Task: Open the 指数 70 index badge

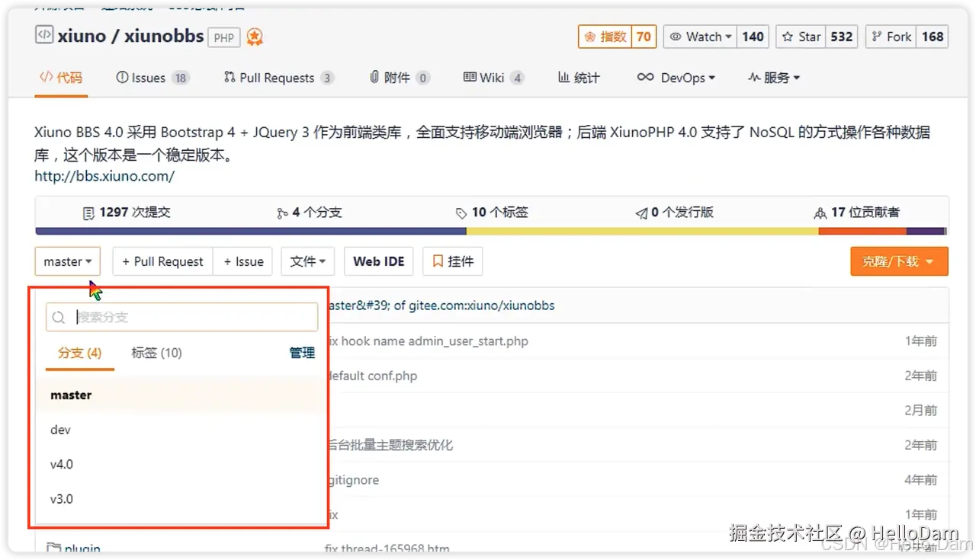Action: pyautogui.click(x=618, y=37)
